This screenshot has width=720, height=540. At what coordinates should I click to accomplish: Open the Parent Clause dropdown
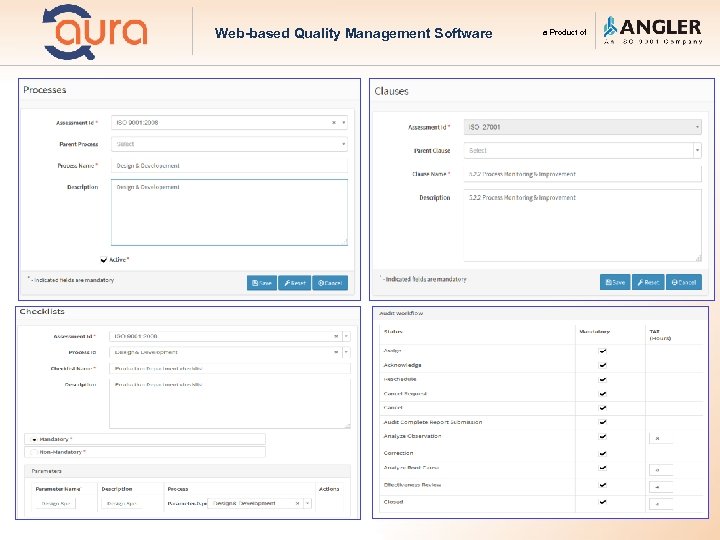[583, 151]
